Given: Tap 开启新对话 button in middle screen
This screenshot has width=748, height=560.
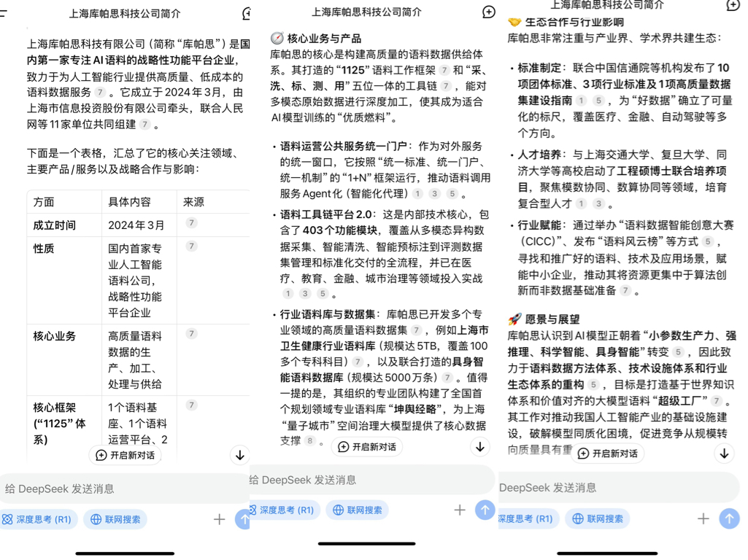Looking at the screenshot, I should coord(367,446).
